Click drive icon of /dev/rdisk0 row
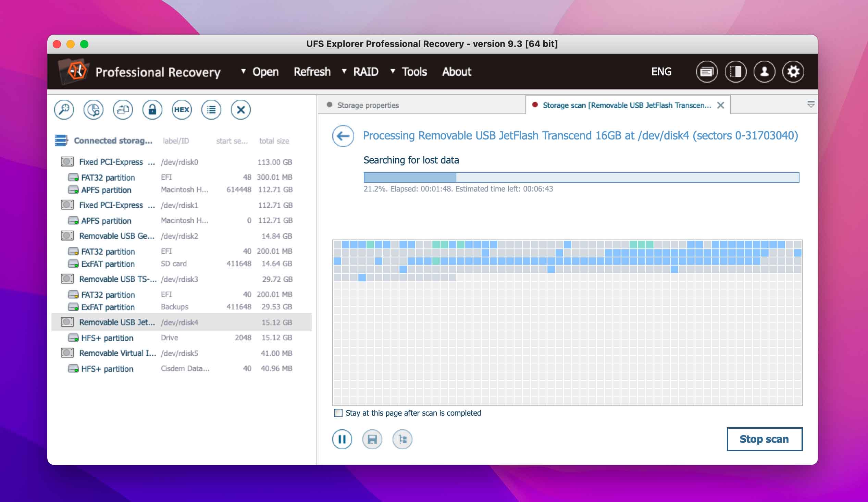868x502 pixels. (67, 162)
